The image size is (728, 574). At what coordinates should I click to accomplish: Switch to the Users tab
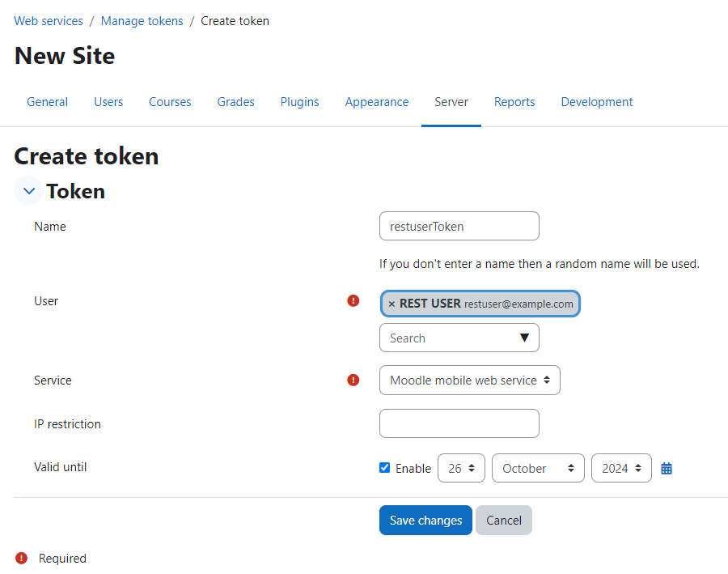coord(108,102)
